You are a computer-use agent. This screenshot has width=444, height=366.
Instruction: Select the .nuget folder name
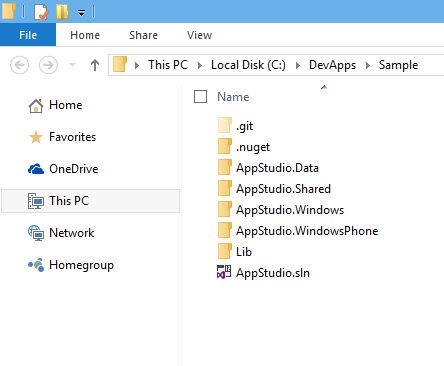click(253, 147)
